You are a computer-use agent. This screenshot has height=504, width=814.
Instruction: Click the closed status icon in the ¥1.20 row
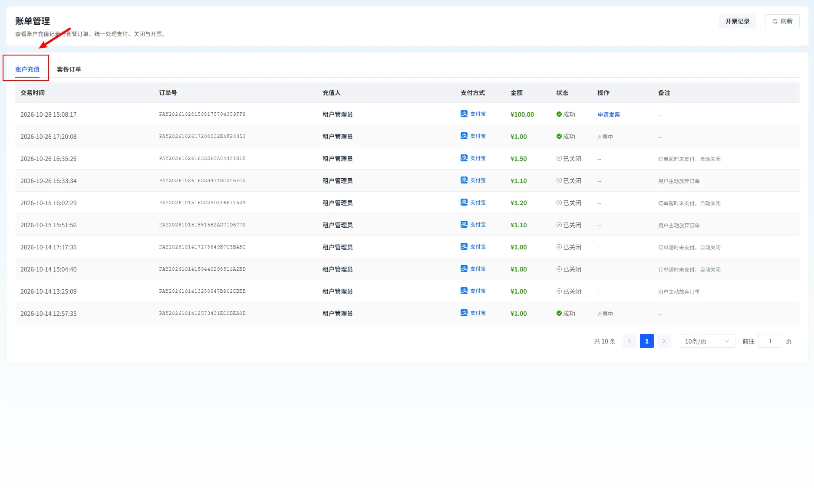coord(559,203)
